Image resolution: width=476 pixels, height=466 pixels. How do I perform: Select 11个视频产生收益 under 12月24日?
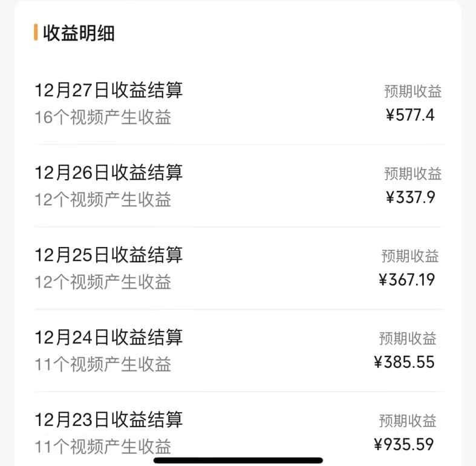coord(103,364)
